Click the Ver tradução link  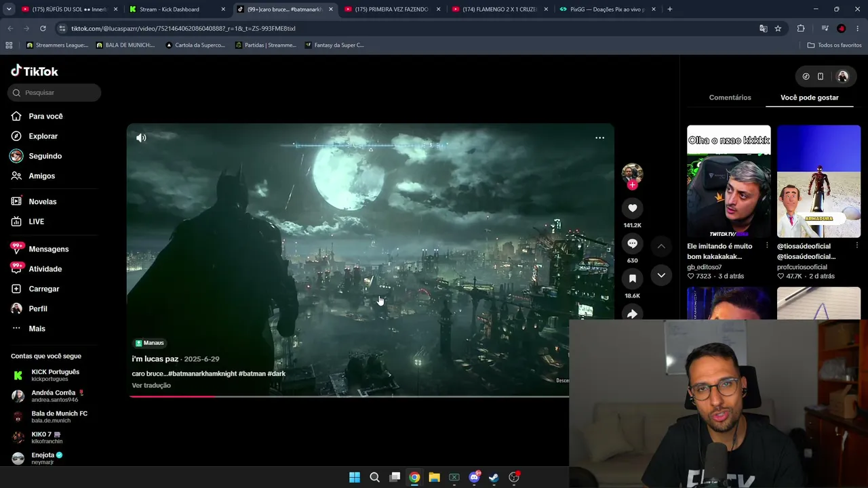pos(151,386)
